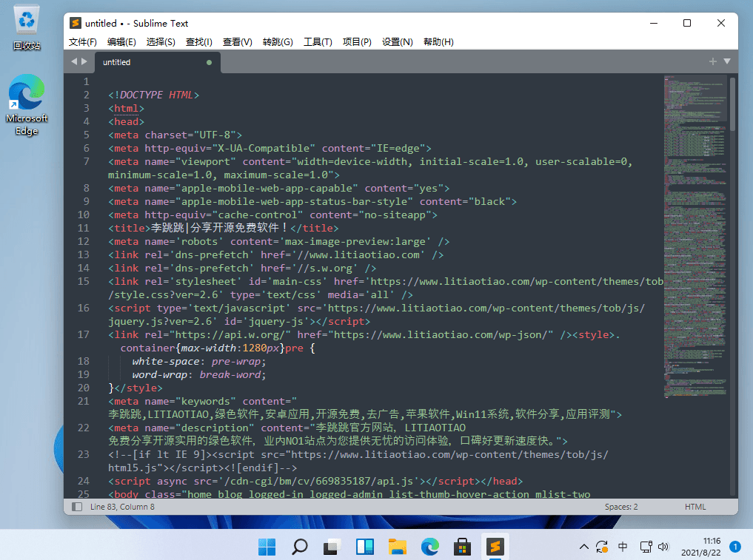This screenshot has height=560, width=753.
Task: Change syntax via HTML status label
Action: click(695, 507)
